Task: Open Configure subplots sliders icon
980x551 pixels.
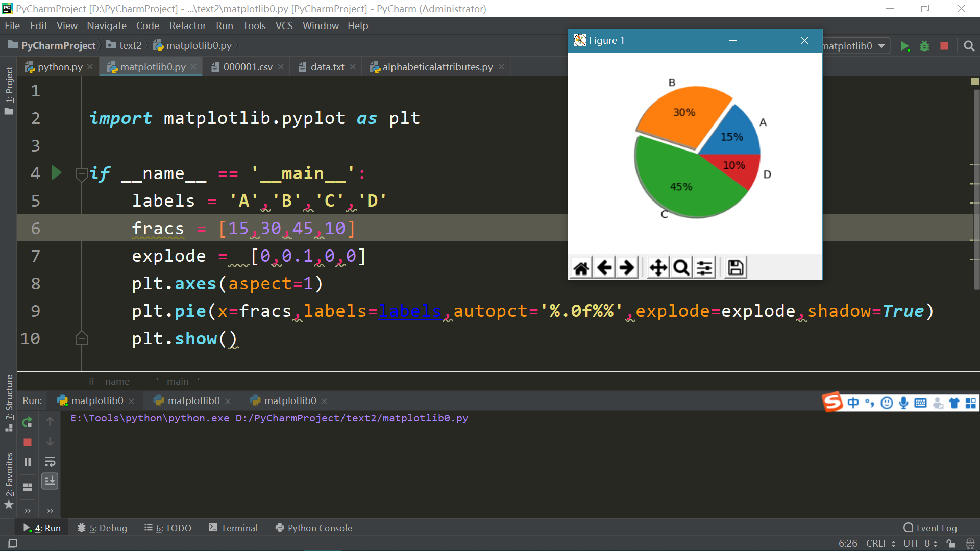Action: point(704,267)
